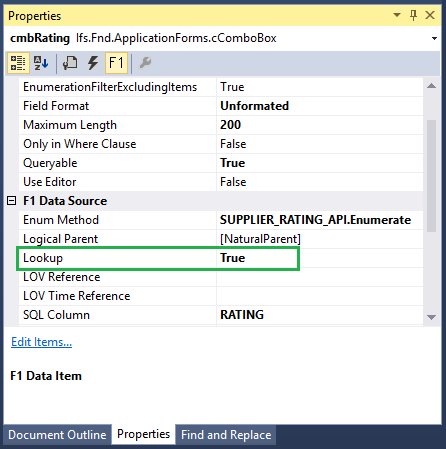Open window position dropdown arrow
The width and height of the screenshot is (446, 449).
point(397,15)
